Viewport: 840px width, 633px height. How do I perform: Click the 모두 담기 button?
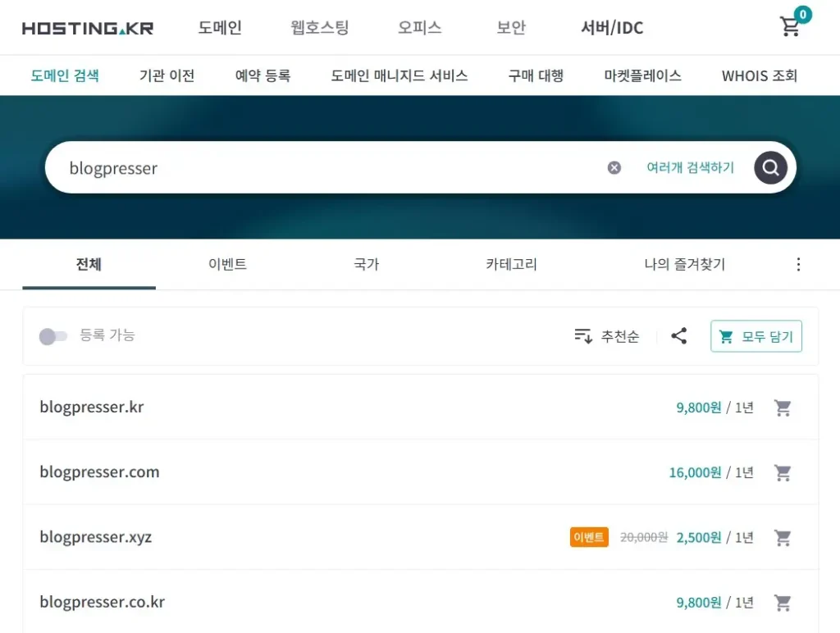[x=756, y=336]
